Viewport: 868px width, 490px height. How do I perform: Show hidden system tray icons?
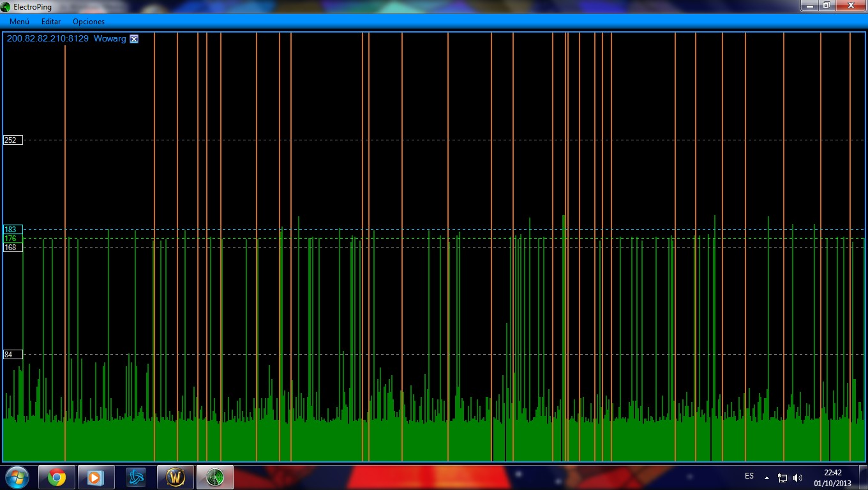[767, 477]
